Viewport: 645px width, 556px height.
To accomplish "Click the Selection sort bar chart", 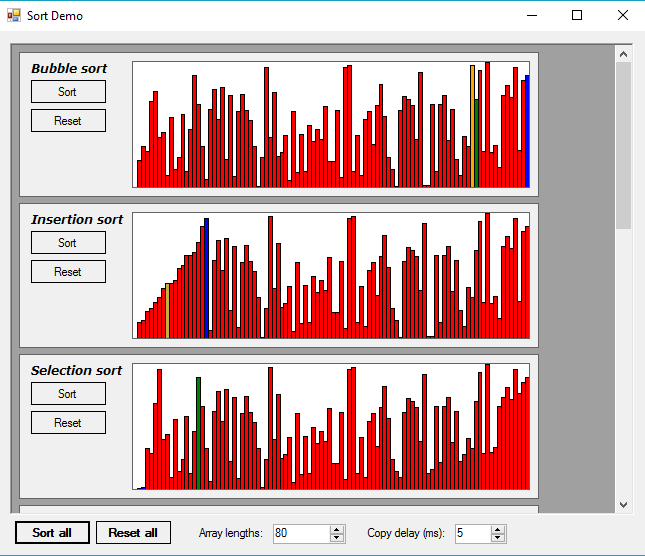I will coord(331,426).
